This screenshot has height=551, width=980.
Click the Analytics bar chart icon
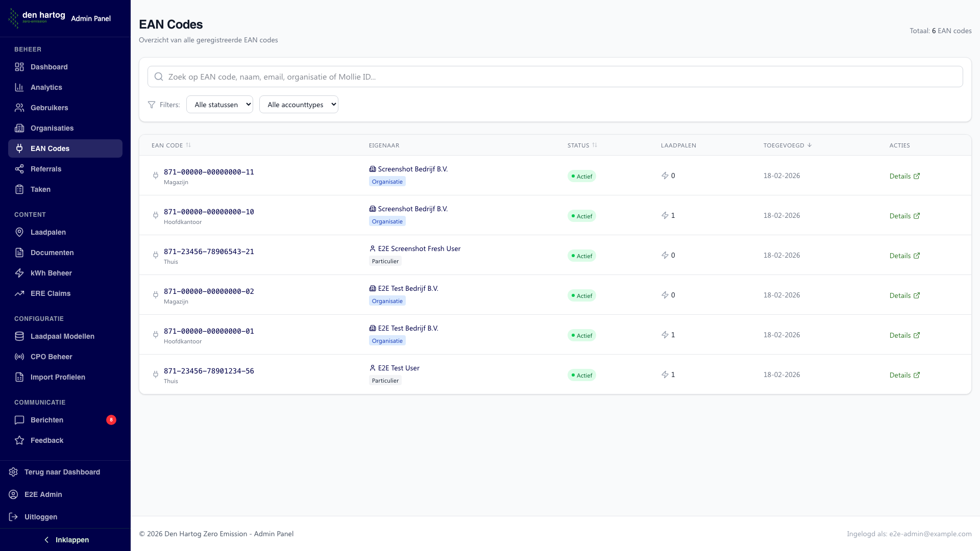tap(19, 87)
